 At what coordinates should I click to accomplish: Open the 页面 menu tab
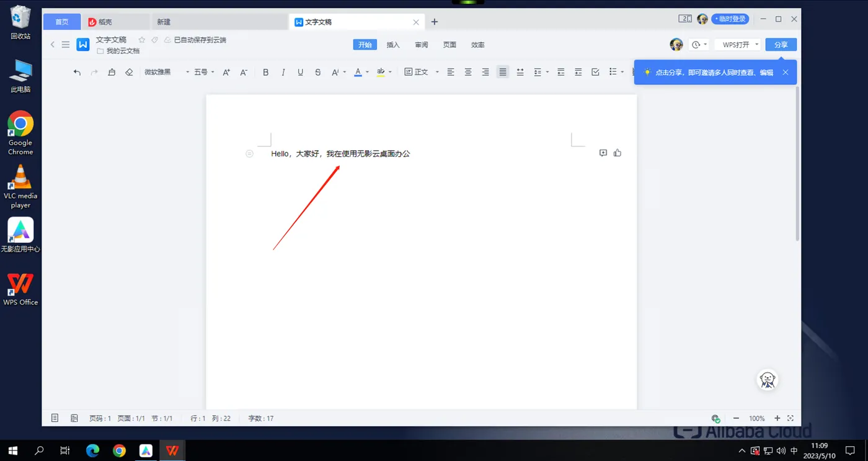pyautogui.click(x=449, y=45)
